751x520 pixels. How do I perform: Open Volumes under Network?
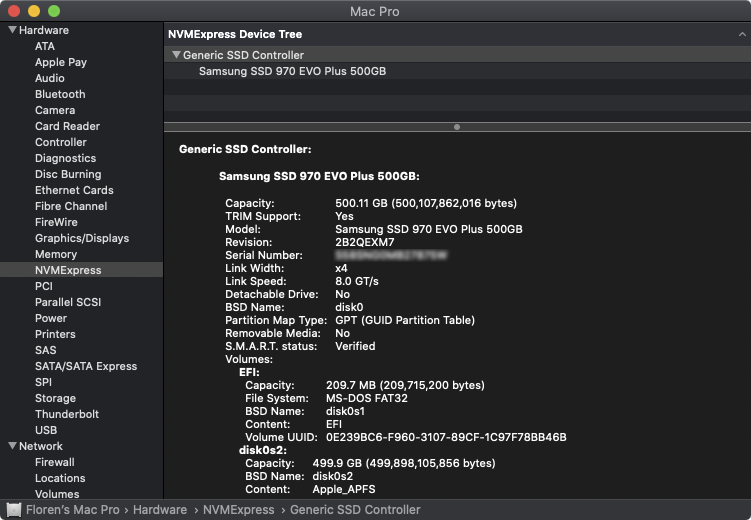[57, 494]
